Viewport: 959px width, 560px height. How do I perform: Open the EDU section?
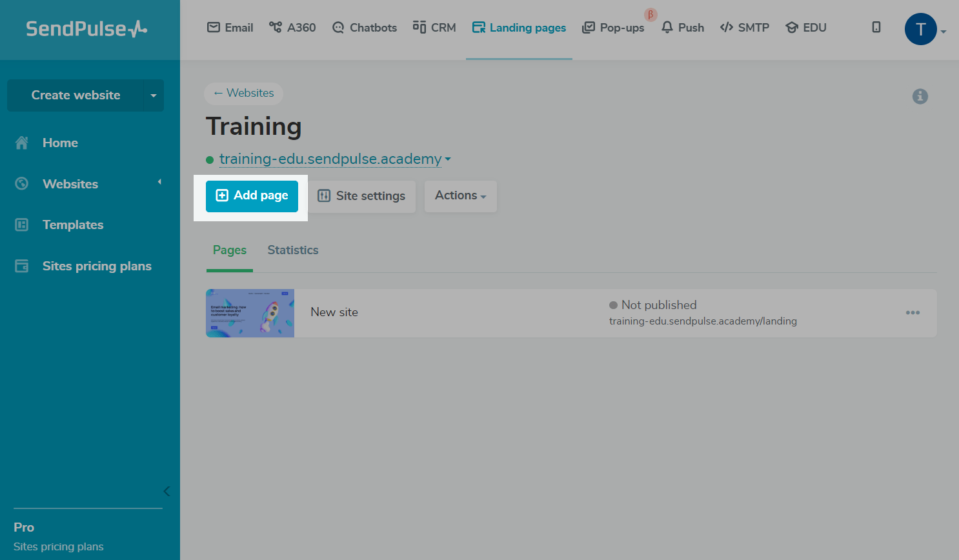tap(806, 28)
